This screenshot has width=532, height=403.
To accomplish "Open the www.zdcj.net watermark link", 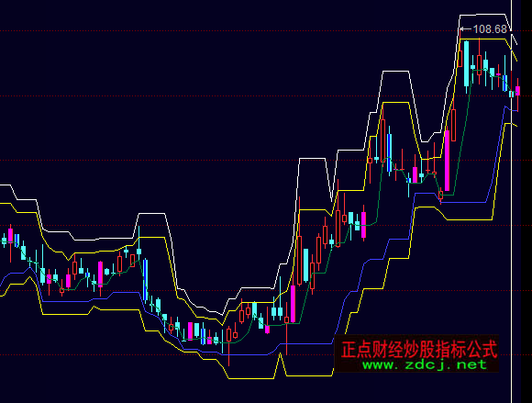I will click(424, 364).
